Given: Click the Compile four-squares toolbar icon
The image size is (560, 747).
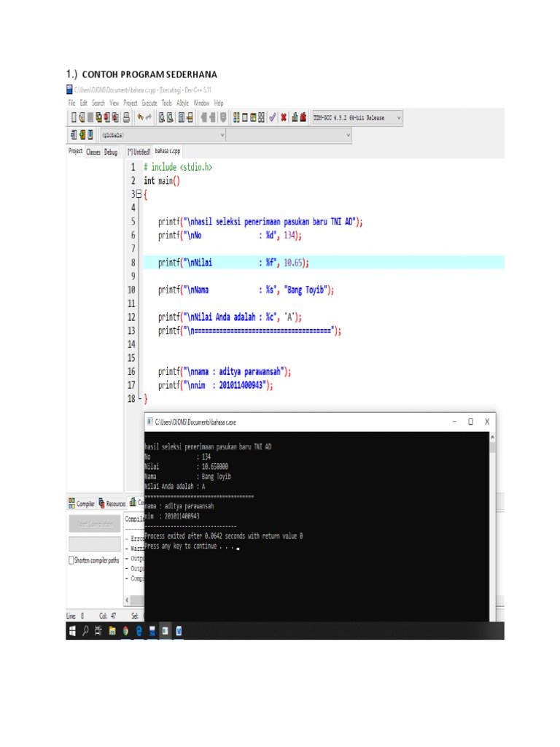Looking at the screenshot, I should coord(236,117).
